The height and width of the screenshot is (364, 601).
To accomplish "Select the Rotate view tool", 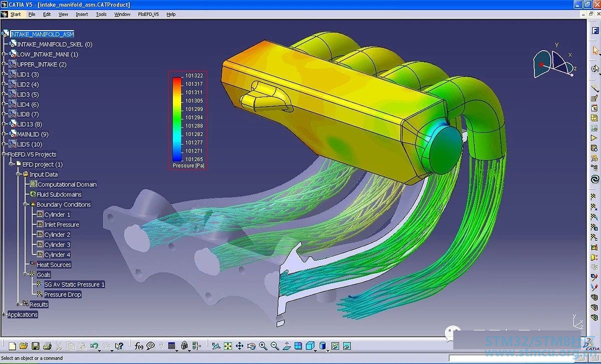I will (x=251, y=346).
